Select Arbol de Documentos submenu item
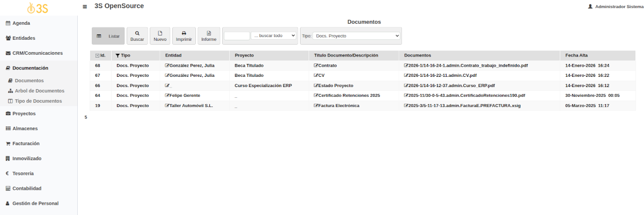Viewport: 644px width, 215px height. click(x=39, y=91)
